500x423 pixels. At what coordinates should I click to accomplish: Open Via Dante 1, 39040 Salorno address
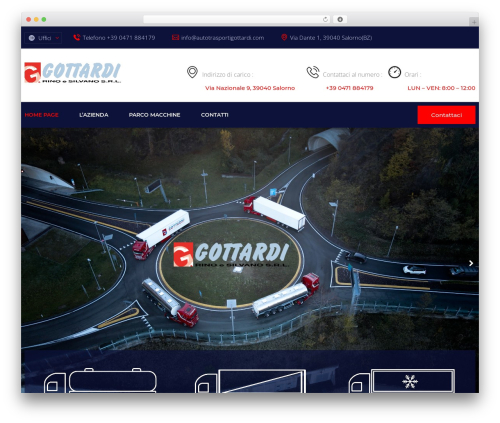click(x=331, y=38)
